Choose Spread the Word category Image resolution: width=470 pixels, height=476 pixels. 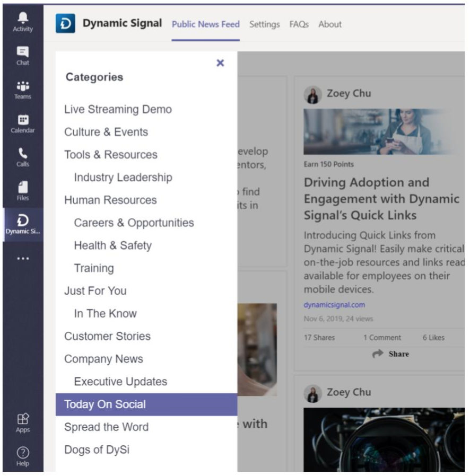coord(106,427)
